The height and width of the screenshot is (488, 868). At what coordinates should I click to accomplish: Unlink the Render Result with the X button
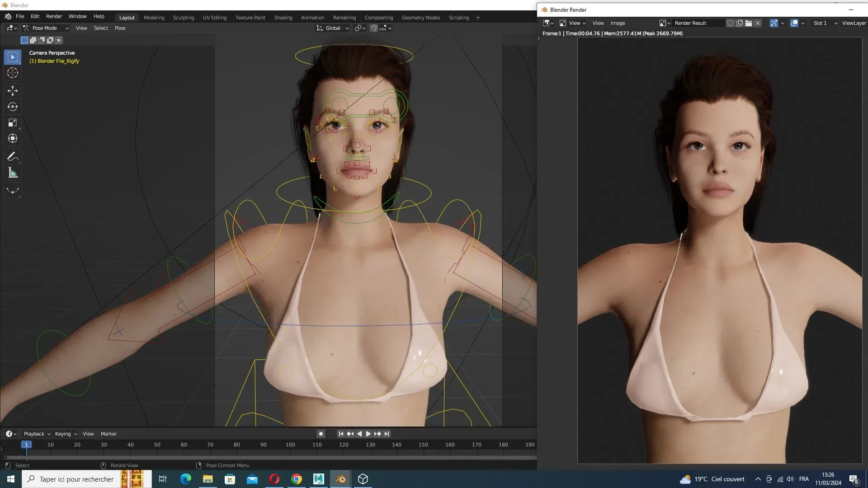(x=758, y=23)
